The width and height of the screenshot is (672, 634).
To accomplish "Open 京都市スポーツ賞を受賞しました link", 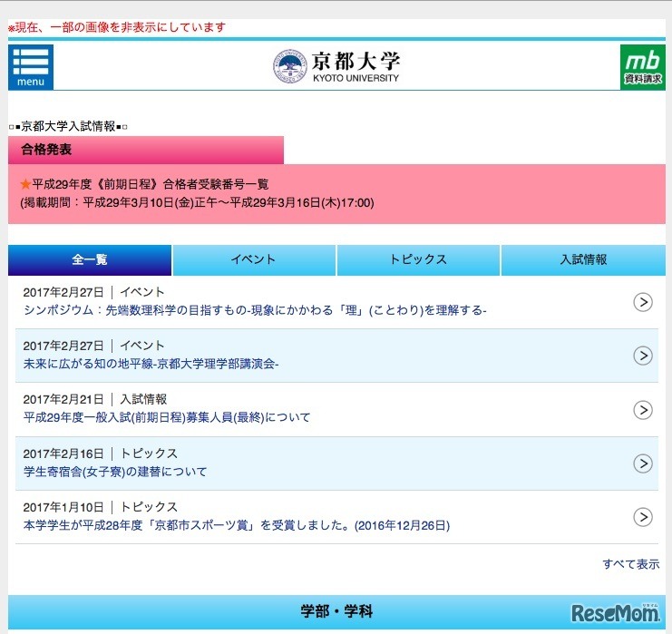I will tap(237, 525).
